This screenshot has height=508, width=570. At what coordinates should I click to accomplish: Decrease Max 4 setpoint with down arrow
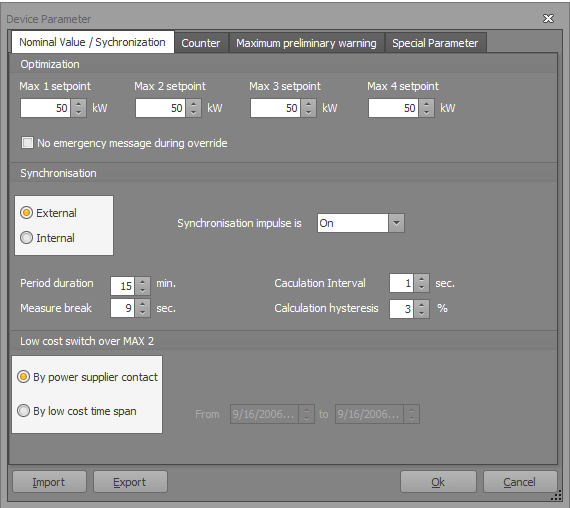click(x=426, y=113)
